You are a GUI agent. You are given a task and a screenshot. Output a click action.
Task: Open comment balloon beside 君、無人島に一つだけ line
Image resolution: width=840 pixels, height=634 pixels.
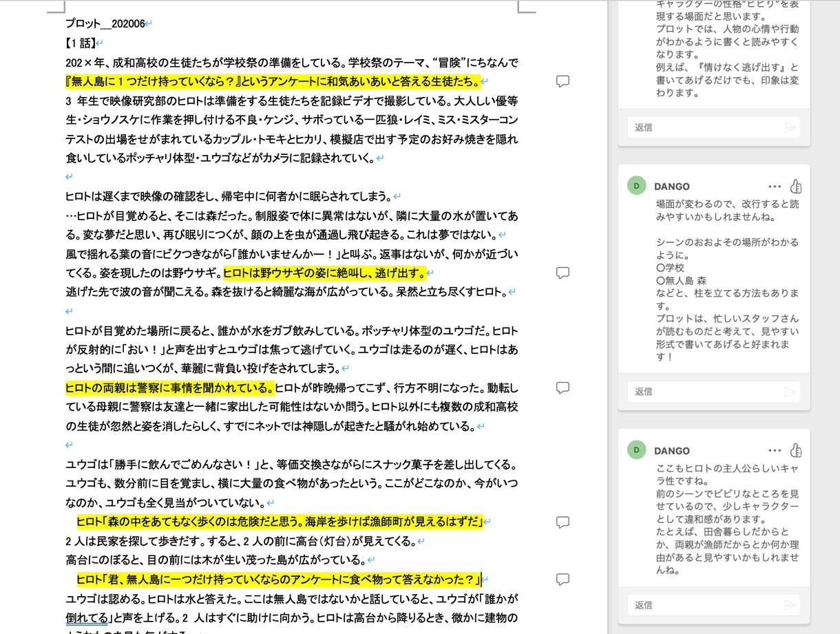coord(563,579)
